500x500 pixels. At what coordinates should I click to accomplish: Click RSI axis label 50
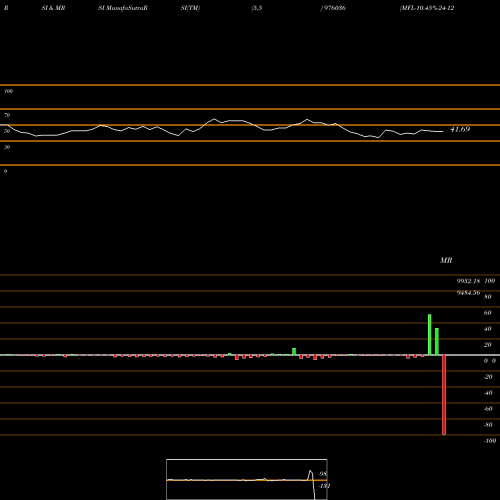[7, 131]
